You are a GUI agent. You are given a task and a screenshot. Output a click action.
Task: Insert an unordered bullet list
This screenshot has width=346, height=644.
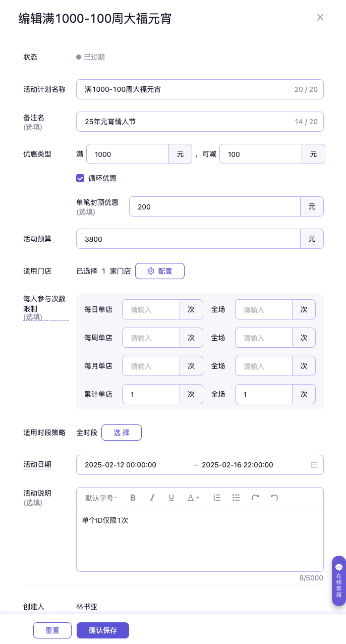pos(236,498)
